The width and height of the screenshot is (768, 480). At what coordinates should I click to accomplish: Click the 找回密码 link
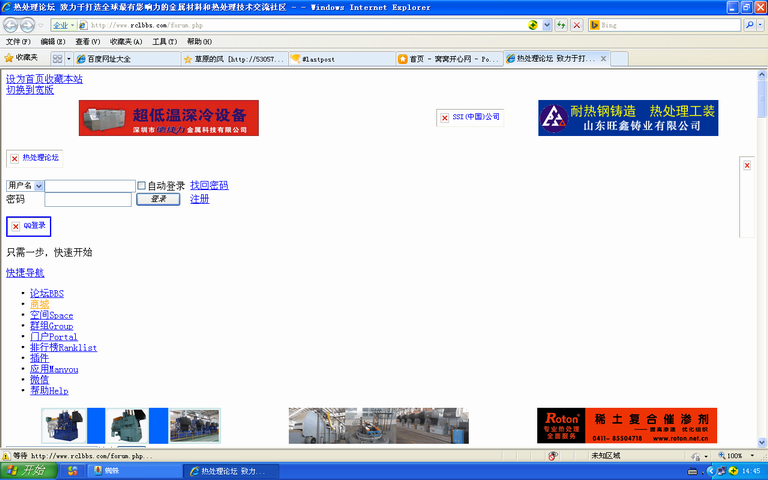[209, 185]
